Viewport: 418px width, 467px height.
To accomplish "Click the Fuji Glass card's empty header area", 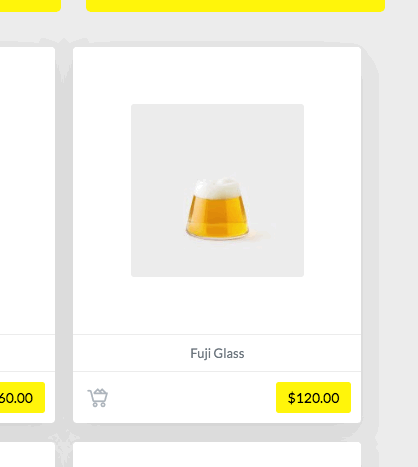I will (x=217, y=75).
